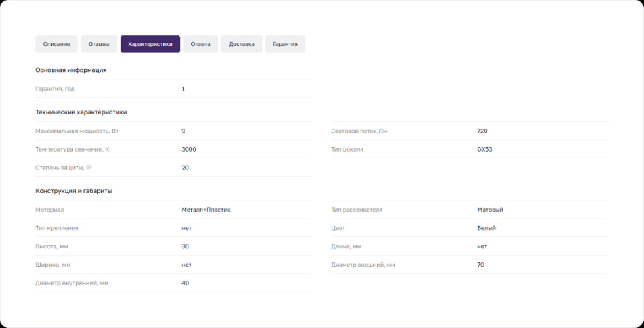Go to the Доставка tab
This screenshot has width=644, height=328.
tap(241, 44)
